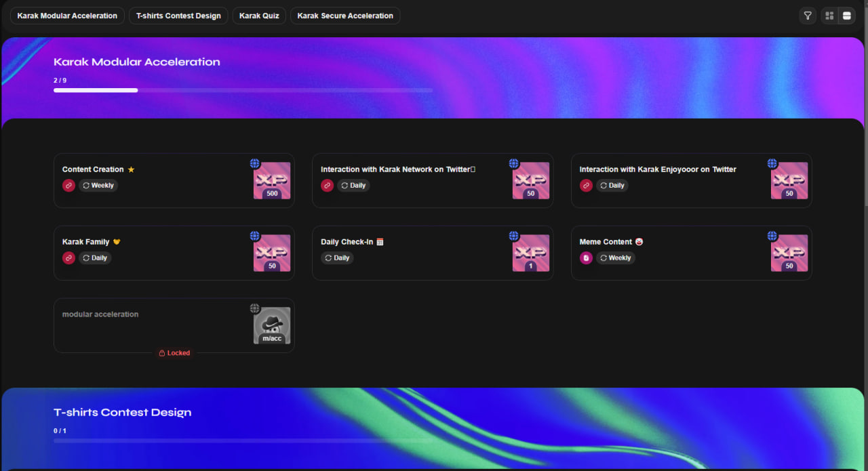This screenshot has width=868, height=471.
Task: Click link icon on Karak Enjoyooor card
Action: [x=586, y=185]
